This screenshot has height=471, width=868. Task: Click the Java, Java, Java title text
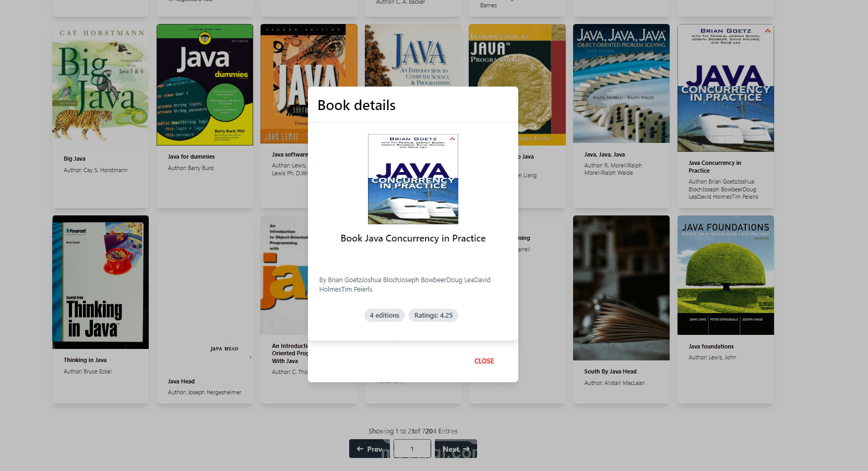click(x=604, y=154)
